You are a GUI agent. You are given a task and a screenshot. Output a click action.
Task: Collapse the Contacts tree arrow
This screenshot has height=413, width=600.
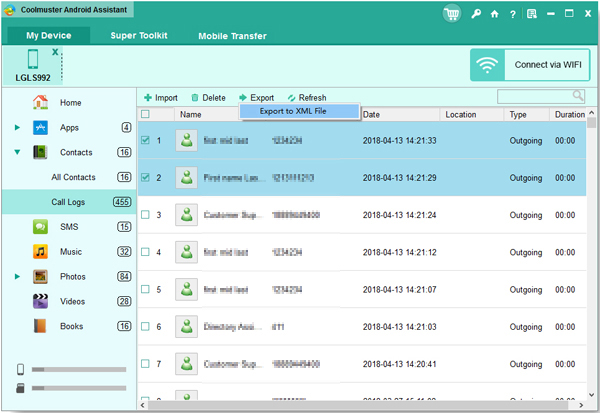(x=17, y=152)
